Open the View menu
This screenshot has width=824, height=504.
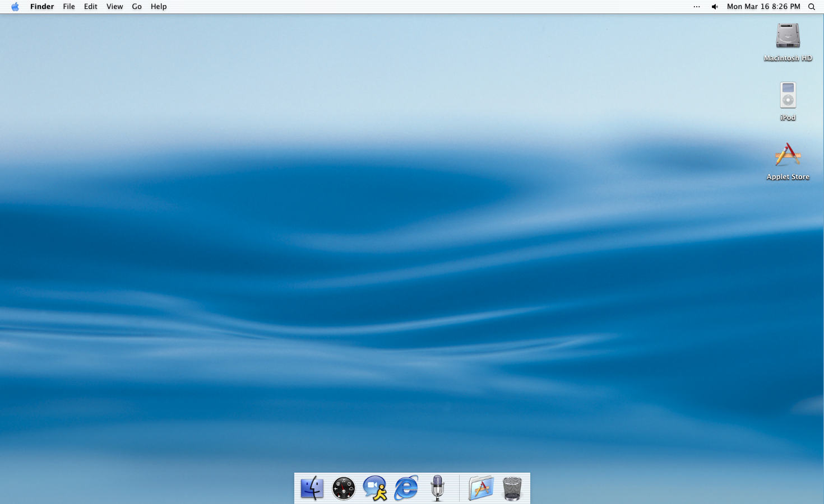coord(114,7)
